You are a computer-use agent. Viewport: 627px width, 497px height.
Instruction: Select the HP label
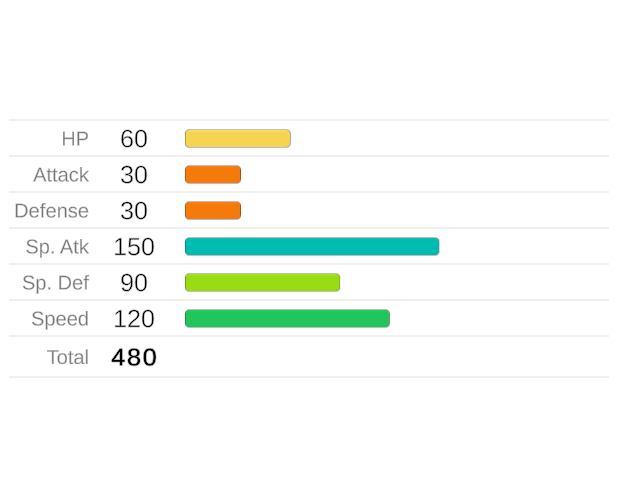(75, 139)
